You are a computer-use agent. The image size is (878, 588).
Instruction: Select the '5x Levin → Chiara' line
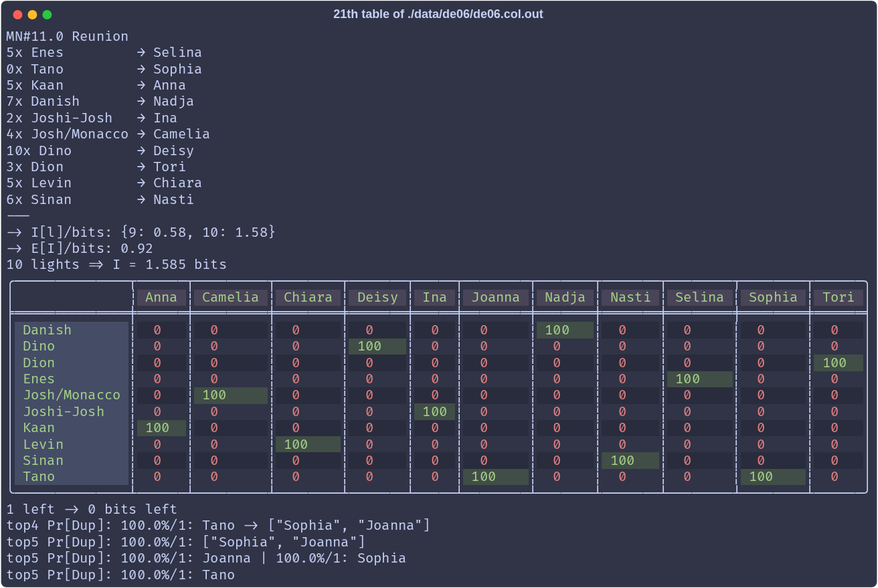pos(104,183)
